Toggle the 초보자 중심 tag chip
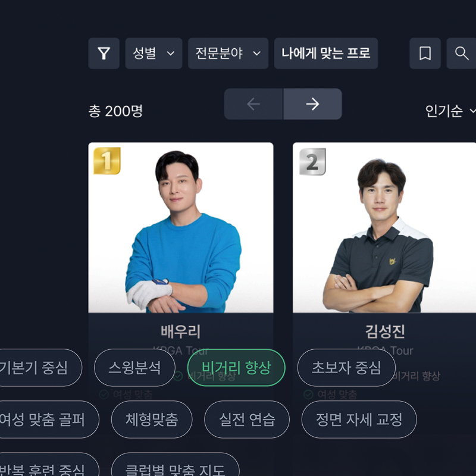 346,368
